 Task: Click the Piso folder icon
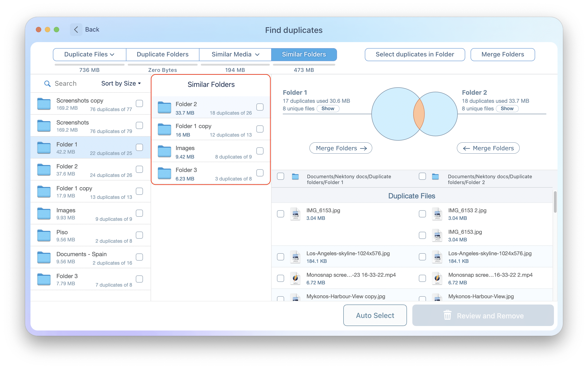pyautogui.click(x=44, y=236)
